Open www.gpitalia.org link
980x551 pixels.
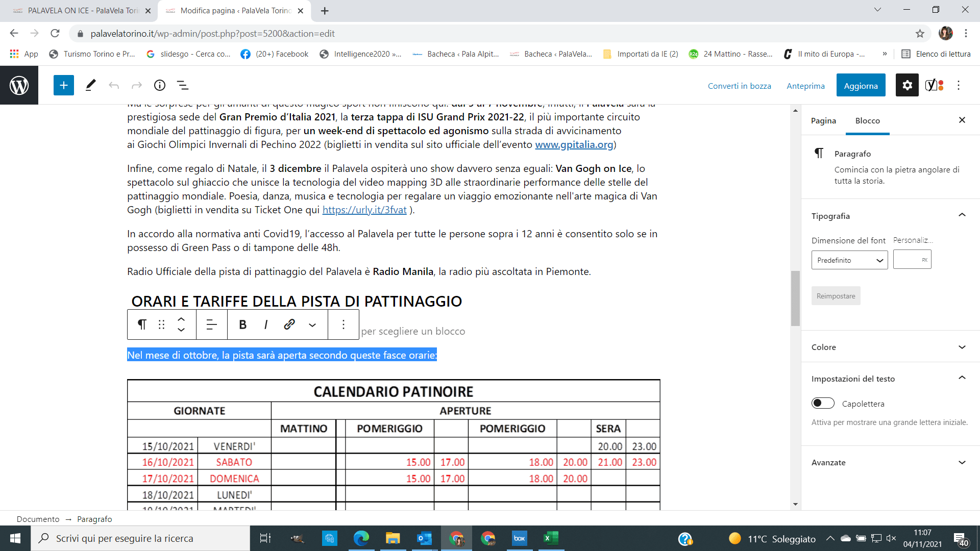pyautogui.click(x=574, y=144)
